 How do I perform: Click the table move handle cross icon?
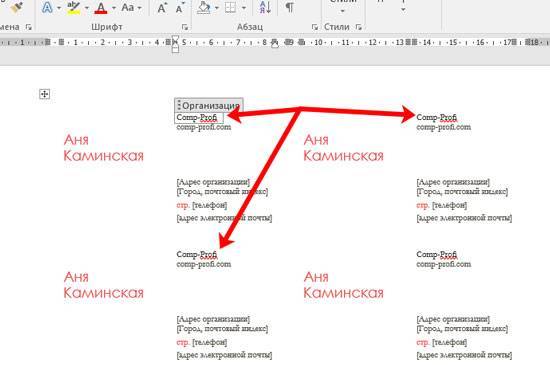pos(45,94)
